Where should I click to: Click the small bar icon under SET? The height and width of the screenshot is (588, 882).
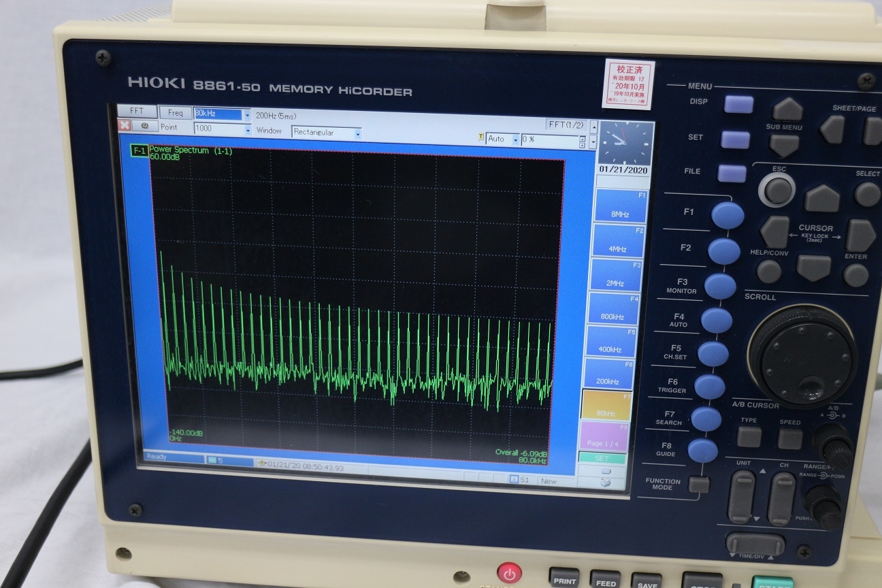point(605,471)
